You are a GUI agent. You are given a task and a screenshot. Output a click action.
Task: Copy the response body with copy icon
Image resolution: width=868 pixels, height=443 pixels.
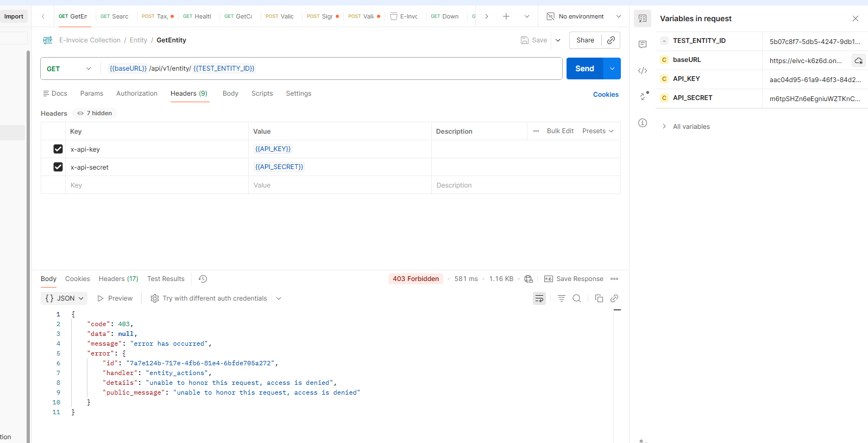point(599,298)
